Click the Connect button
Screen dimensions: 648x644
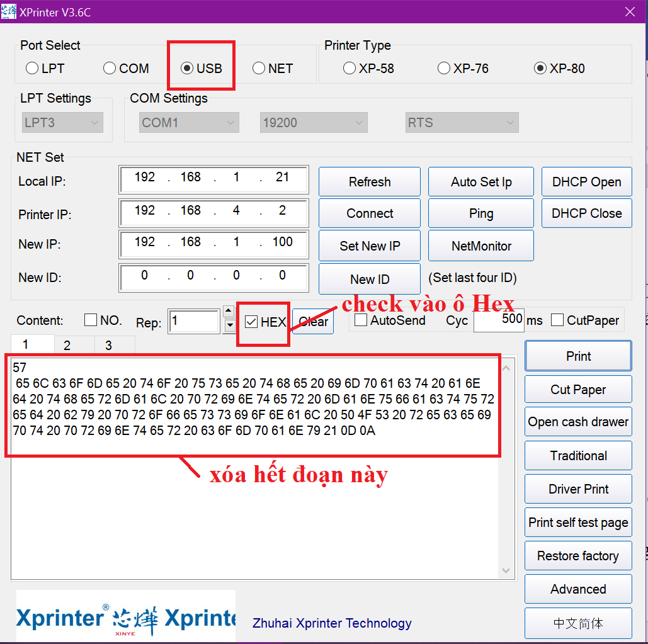tap(370, 213)
